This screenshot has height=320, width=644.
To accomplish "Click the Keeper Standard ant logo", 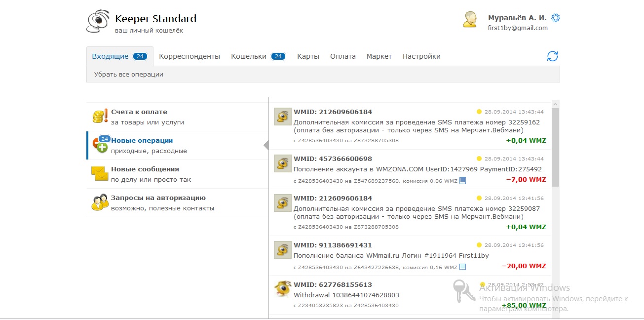I will (x=97, y=22).
